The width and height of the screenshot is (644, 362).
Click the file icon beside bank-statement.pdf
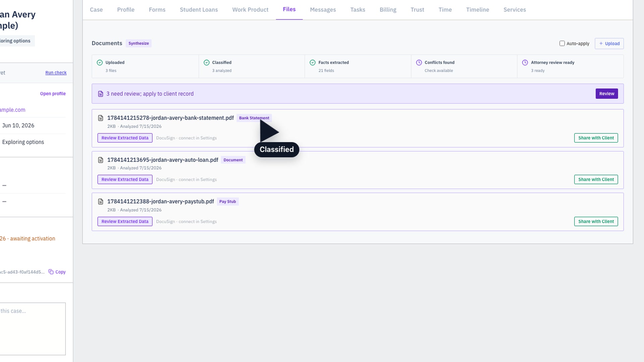pos(101,118)
